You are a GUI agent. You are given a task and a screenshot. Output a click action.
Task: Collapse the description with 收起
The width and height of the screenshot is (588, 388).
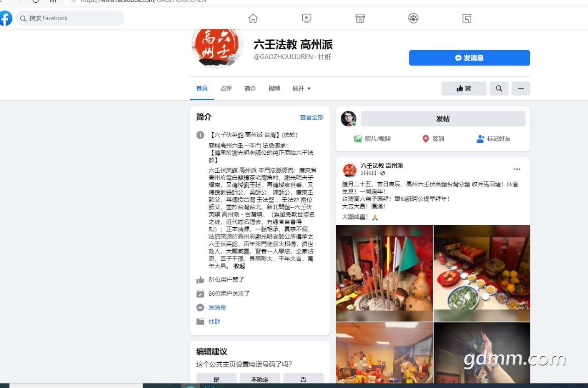[239, 266]
